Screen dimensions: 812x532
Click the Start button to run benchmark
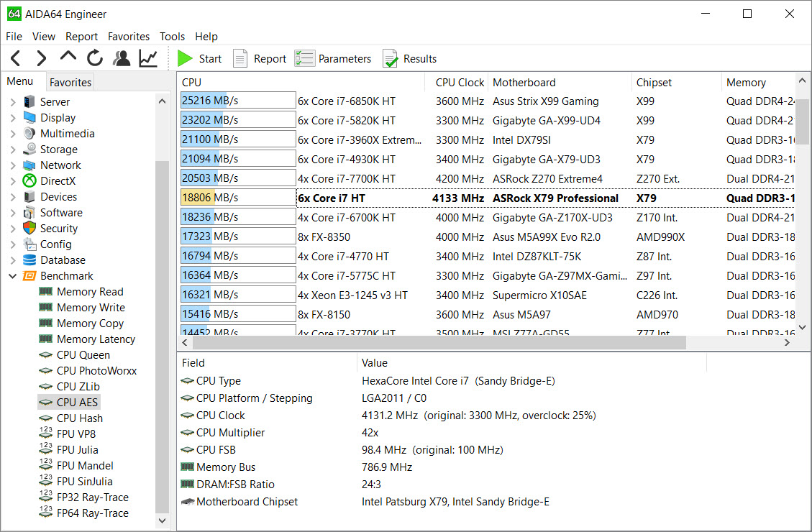point(199,58)
